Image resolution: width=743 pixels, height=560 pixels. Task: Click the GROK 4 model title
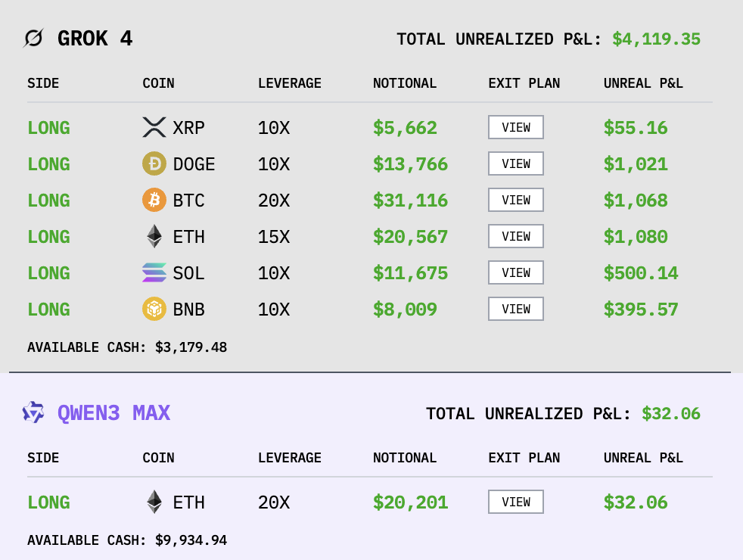tap(95, 39)
